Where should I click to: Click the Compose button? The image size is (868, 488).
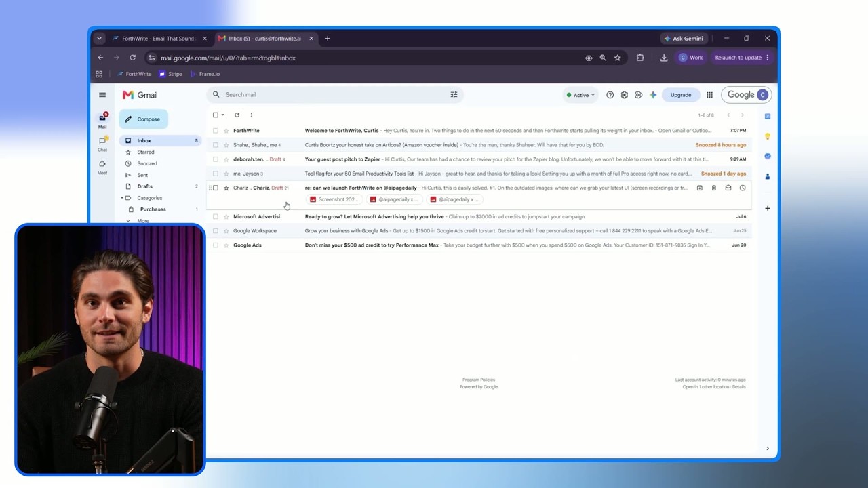[x=143, y=119]
